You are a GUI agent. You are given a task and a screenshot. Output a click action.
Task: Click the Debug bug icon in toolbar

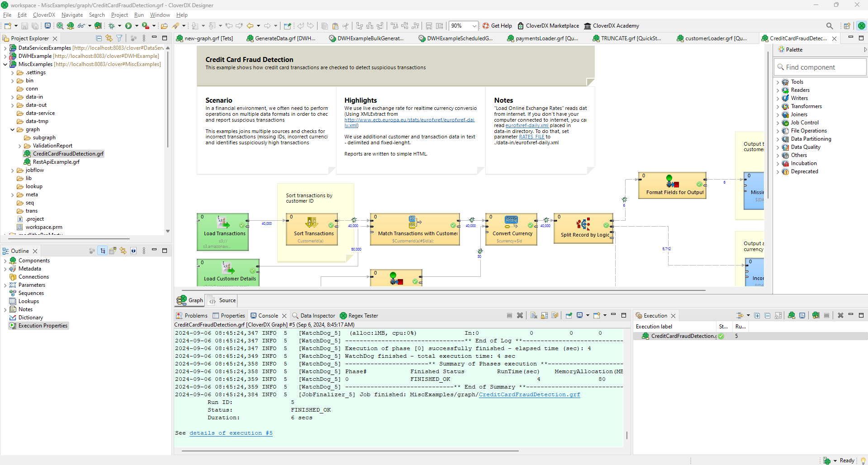pos(111,26)
